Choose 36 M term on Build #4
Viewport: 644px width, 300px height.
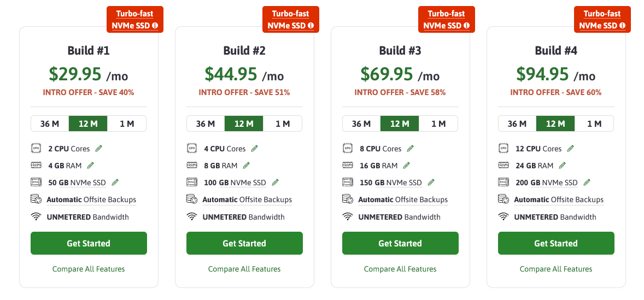(517, 123)
